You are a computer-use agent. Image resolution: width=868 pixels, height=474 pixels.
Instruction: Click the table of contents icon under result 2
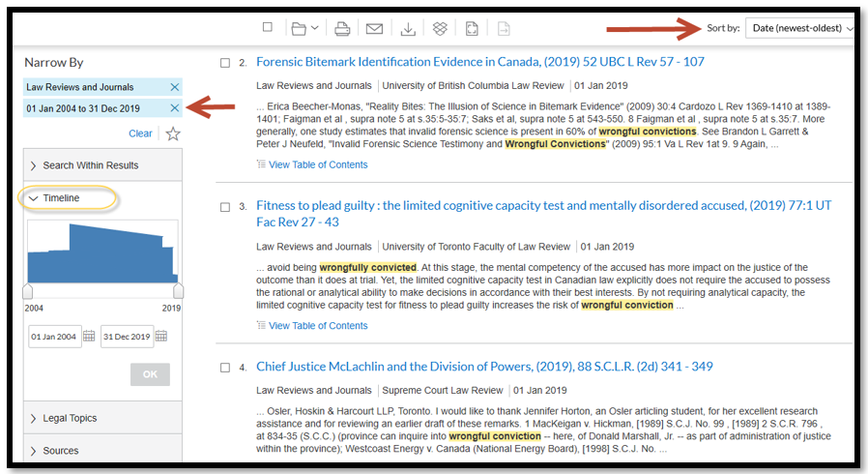click(261, 163)
